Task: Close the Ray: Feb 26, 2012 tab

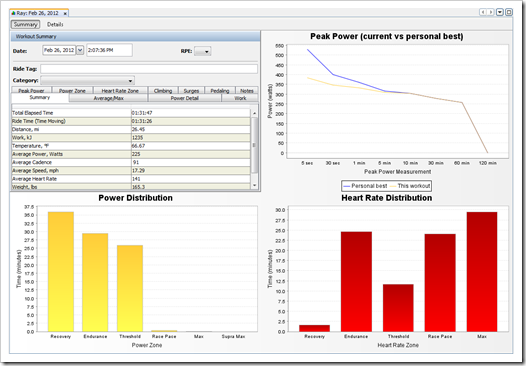Action: [x=65, y=13]
